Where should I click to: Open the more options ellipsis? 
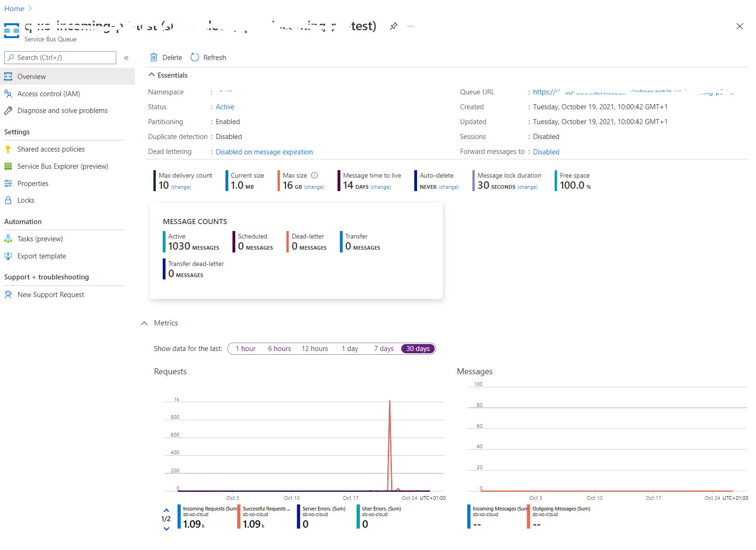click(x=411, y=26)
